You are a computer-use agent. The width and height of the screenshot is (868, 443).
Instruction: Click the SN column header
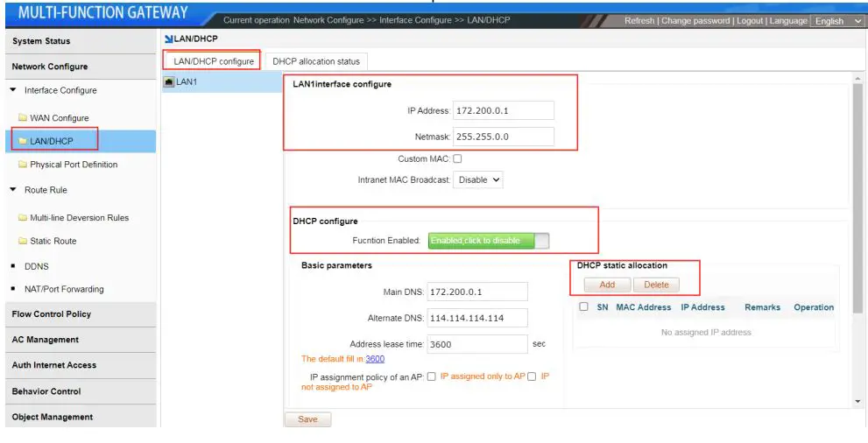tap(603, 307)
